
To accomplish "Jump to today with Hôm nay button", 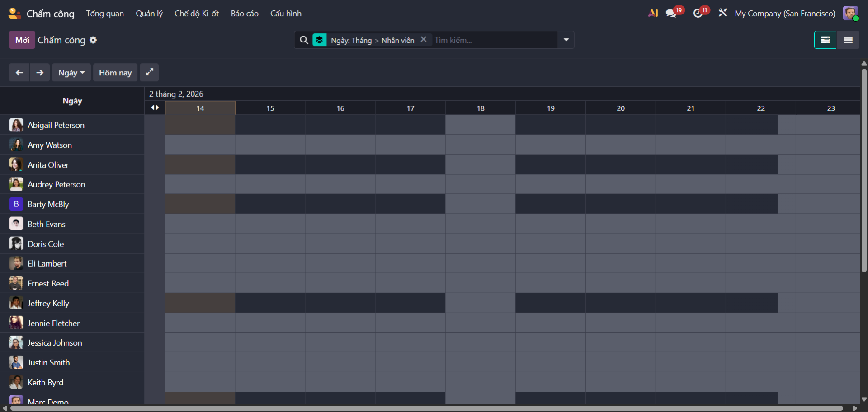I will point(115,73).
